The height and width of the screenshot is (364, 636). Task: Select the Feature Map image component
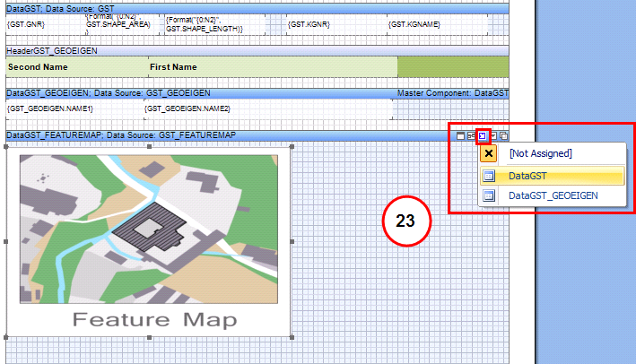[149, 241]
